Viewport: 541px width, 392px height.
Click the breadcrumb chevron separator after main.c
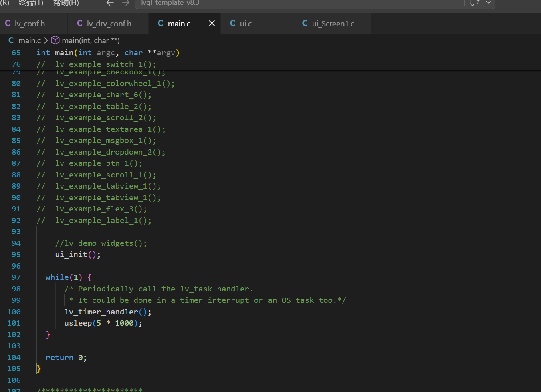(x=46, y=40)
